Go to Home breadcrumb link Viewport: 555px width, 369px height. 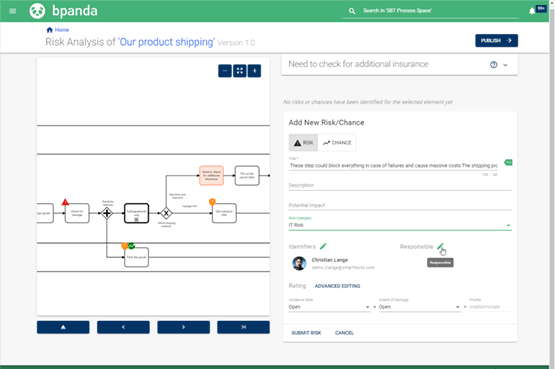click(x=58, y=30)
